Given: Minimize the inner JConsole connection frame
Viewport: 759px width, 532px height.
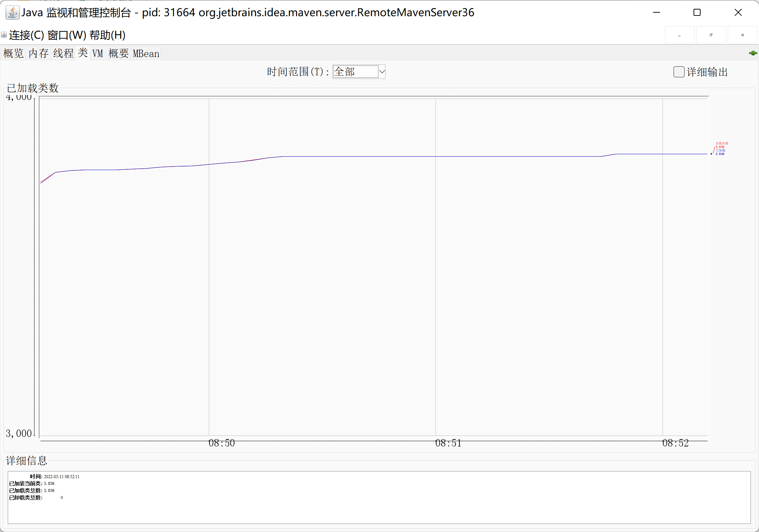Looking at the screenshot, I should tap(679, 35).
